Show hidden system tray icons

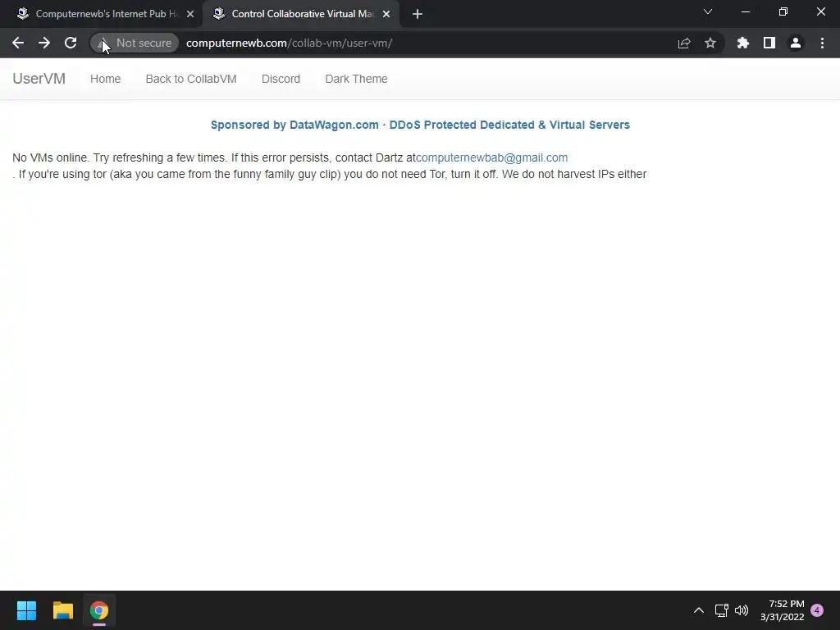(699, 610)
